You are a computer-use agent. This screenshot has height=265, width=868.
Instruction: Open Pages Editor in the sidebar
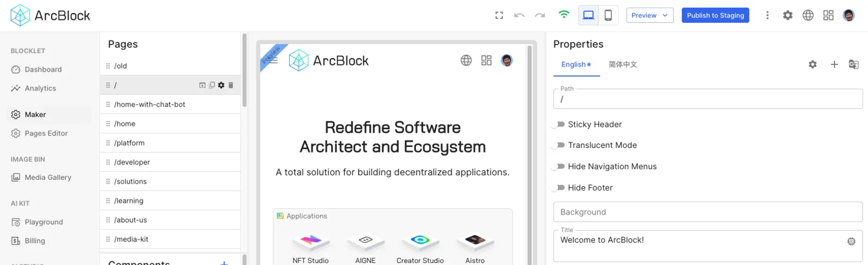(x=46, y=133)
